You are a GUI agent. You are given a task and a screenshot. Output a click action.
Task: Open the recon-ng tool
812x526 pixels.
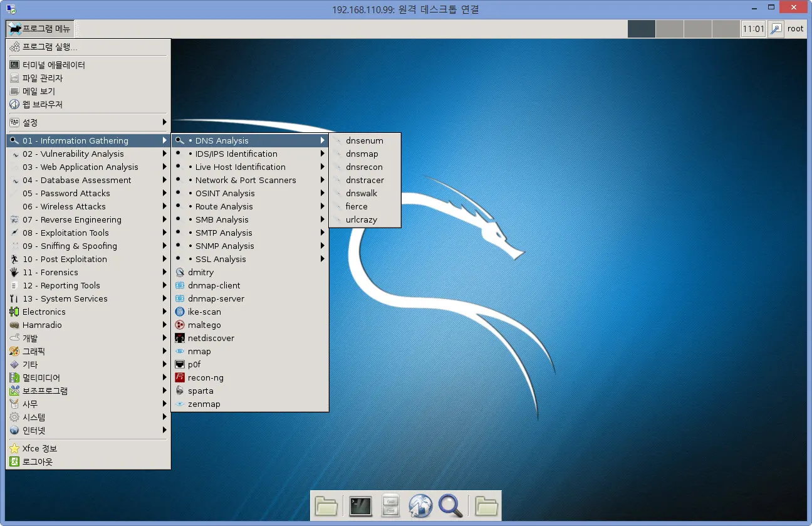click(x=205, y=377)
